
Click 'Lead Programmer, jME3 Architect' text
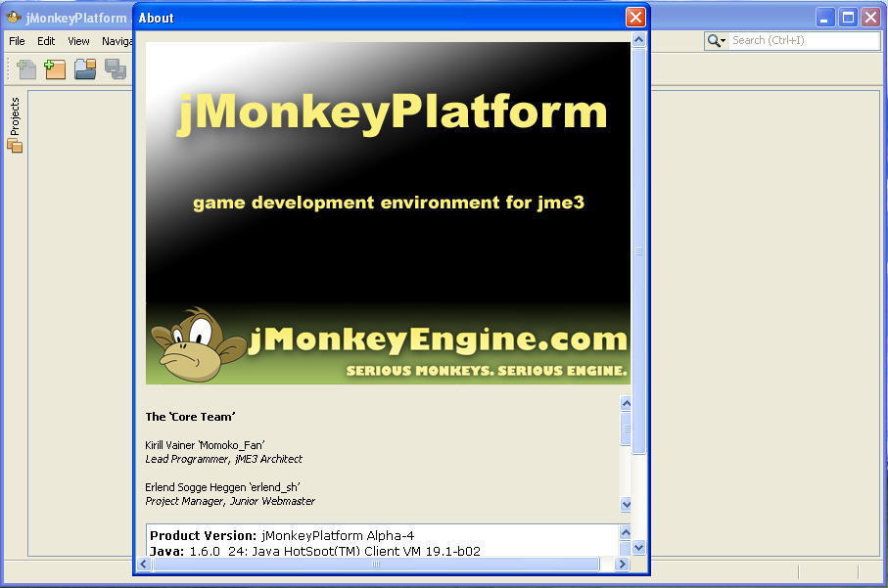point(223,459)
